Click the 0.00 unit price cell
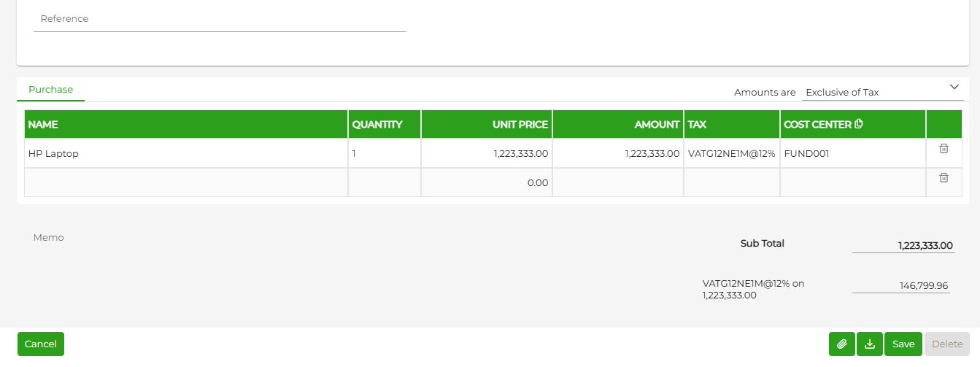The width and height of the screenshot is (980, 367). (x=487, y=182)
